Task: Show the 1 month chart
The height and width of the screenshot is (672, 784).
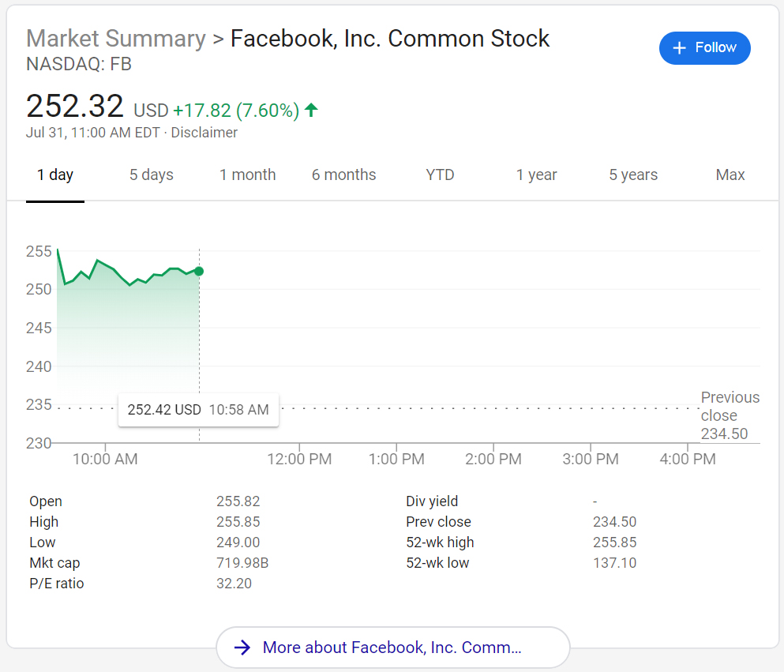Action: coord(247,175)
